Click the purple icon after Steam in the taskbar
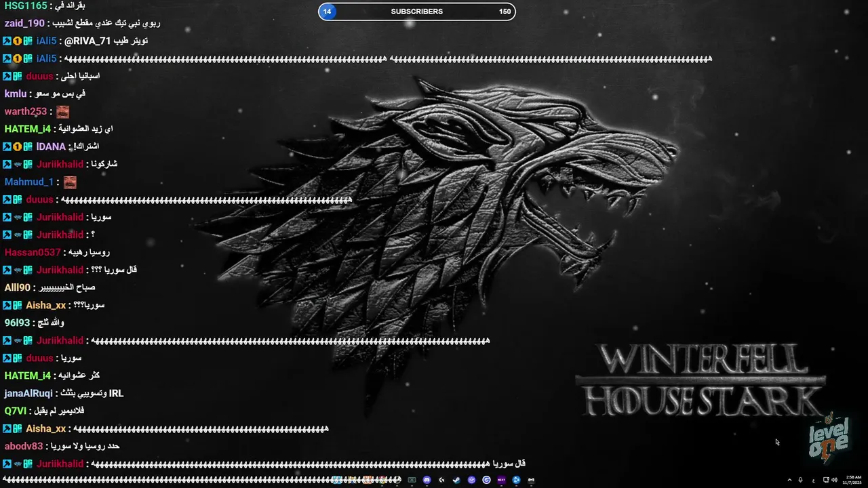The width and height of the screenshot is (868, 488). point(471,480)
